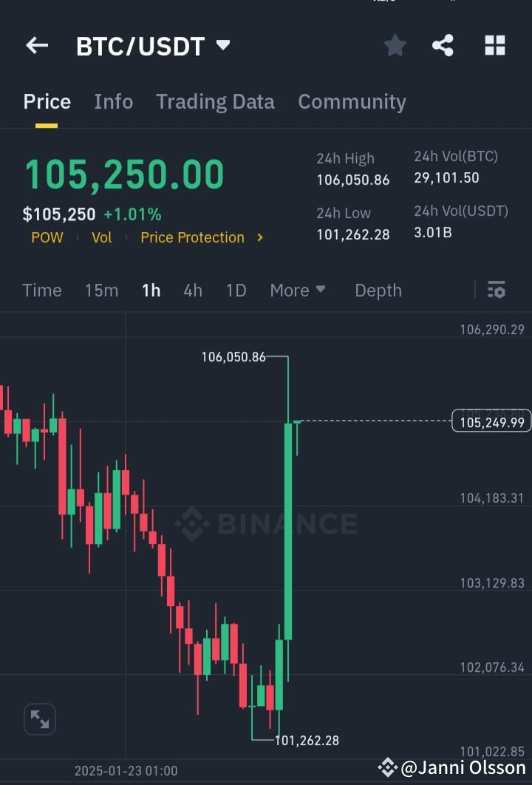Open the apps grid icon top right
532x785 pixels.
pos(494,45)
